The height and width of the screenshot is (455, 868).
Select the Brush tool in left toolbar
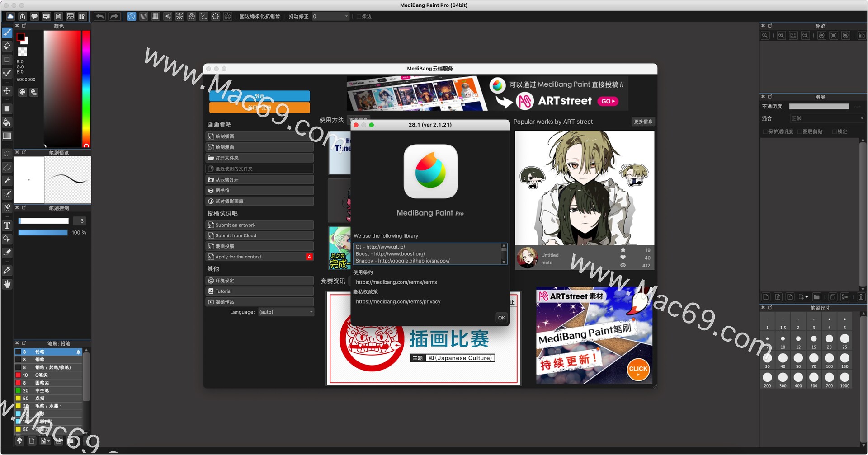(x=7, y=33)
